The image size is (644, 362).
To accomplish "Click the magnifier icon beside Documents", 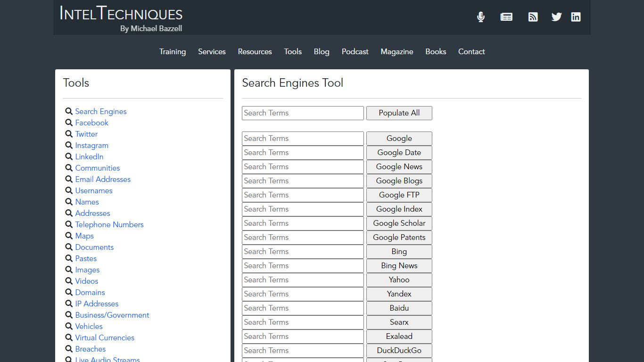I will 69,247.
